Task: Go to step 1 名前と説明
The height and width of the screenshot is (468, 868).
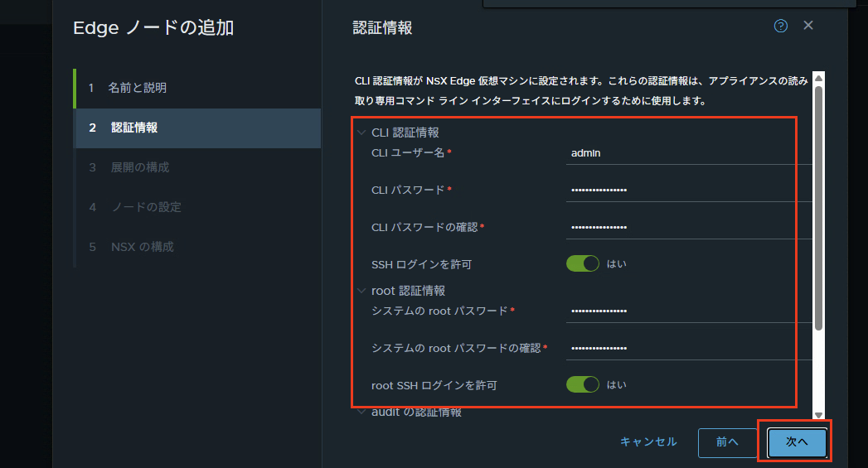Action: tap(197, 88)
